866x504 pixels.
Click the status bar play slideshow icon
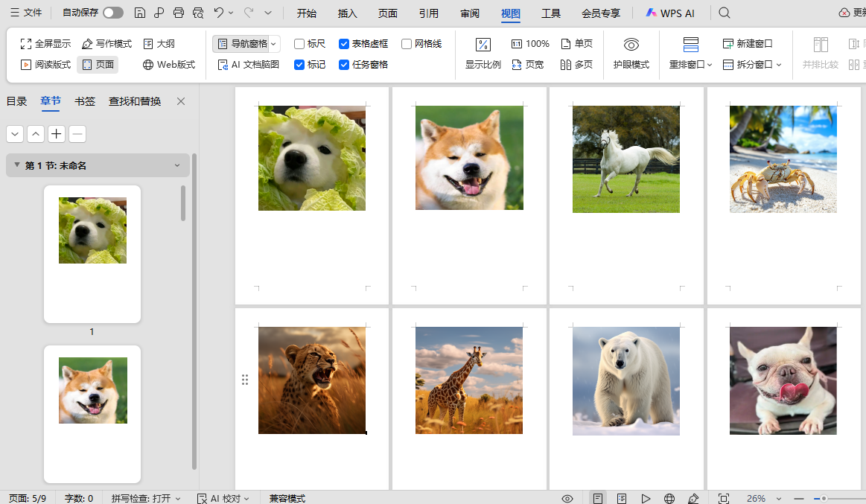point(646,498)
